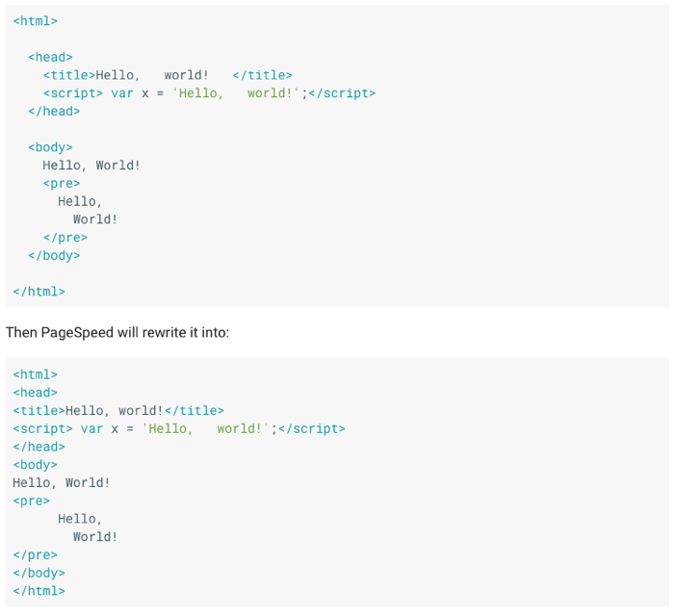Image resolution: width=674 pixels, height=616 pixels.
Task: Click the unindented 'Hello, World!' text in rewritten block
Action: pos(61,482)
